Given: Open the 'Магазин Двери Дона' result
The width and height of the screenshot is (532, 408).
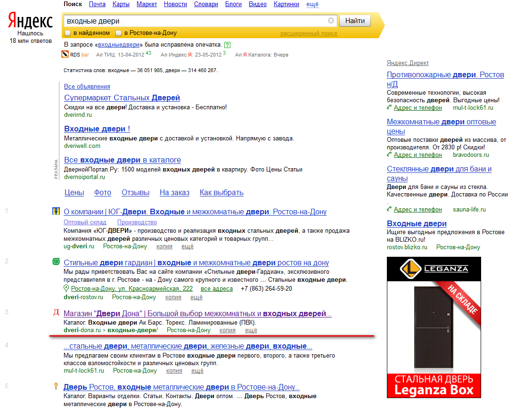Looking at the screenshot, I should [x=197, y=313].
